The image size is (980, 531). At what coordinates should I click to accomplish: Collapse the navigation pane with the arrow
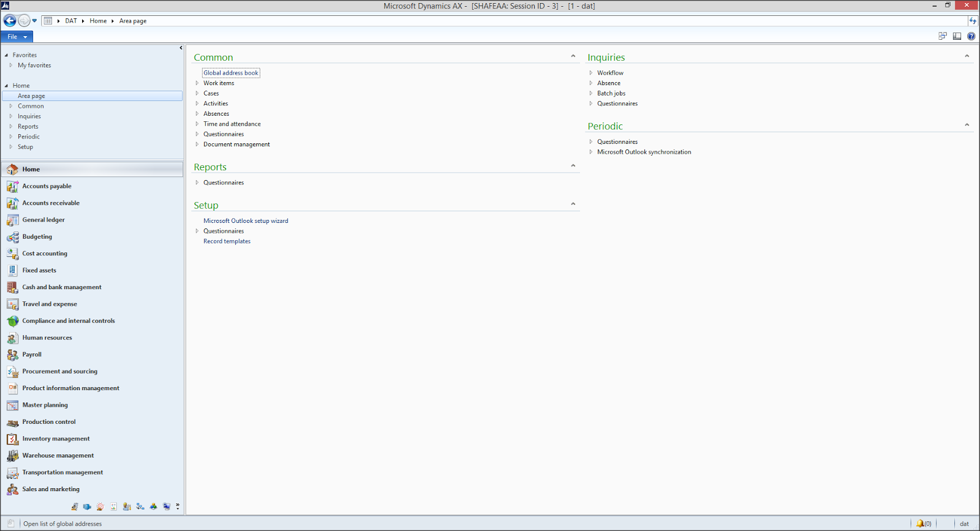coord(181,48)
